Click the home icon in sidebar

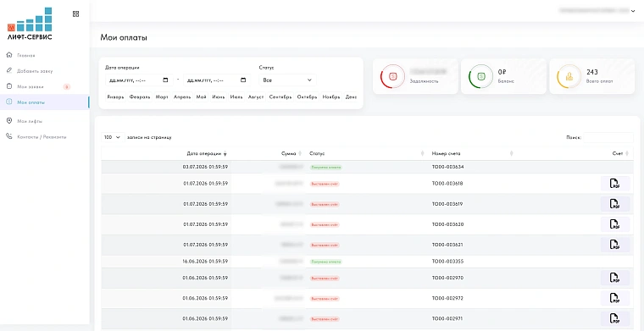[x=9, y=55]
